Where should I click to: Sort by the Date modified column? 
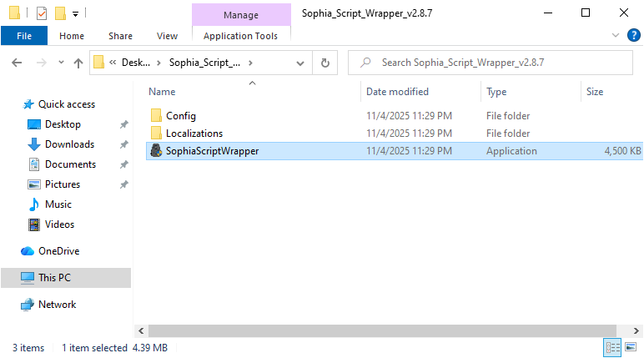[x=397, y=92]
